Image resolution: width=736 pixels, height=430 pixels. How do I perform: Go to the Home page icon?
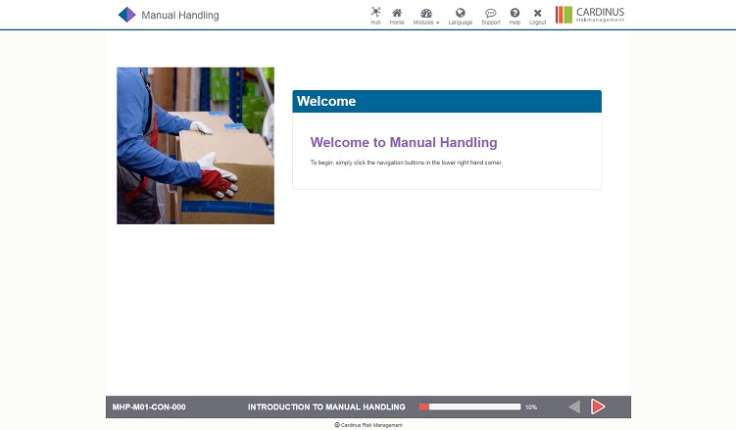pos(397,15)
